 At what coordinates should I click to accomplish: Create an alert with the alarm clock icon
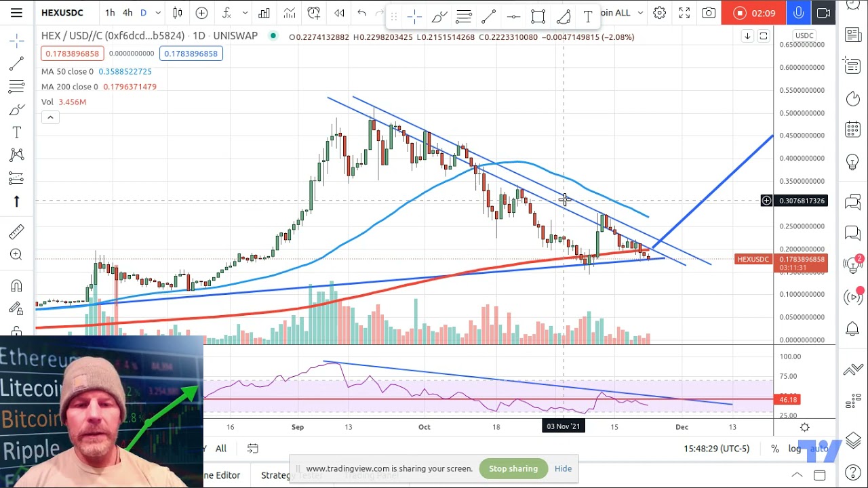(314, 13)
